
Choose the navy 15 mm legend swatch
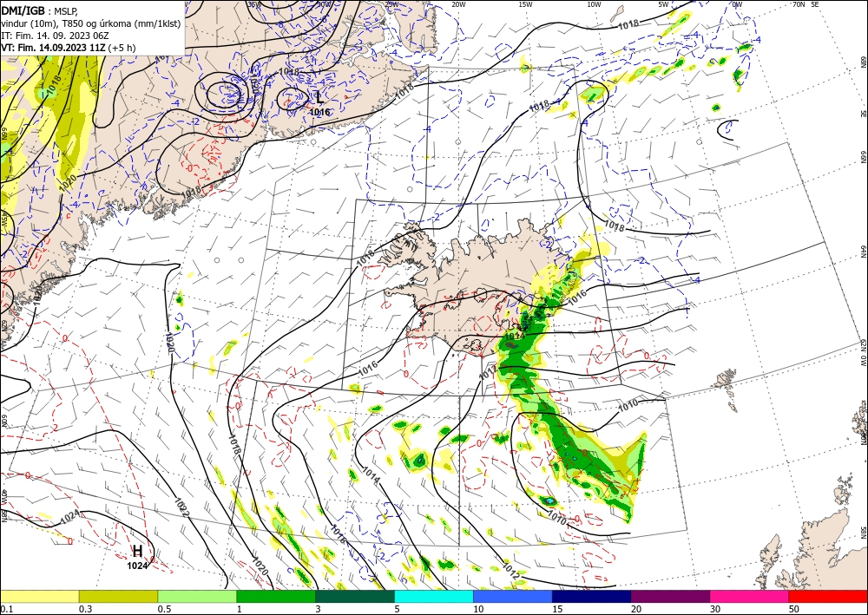592,596
